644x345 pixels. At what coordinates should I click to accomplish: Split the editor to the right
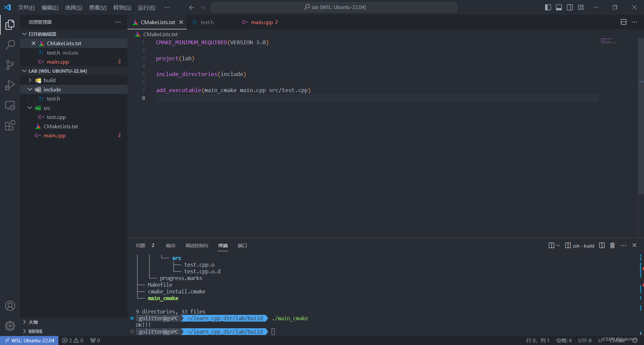(624, 22)
